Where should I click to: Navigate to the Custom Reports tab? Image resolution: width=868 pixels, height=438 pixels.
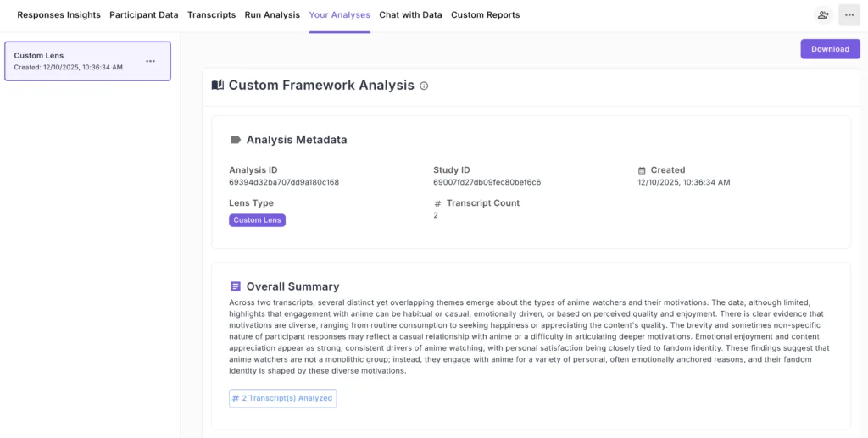pos(485,15)
